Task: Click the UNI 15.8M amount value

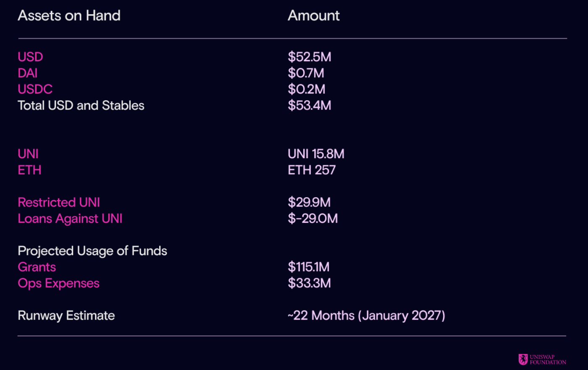Action: [x=316, y=154]
